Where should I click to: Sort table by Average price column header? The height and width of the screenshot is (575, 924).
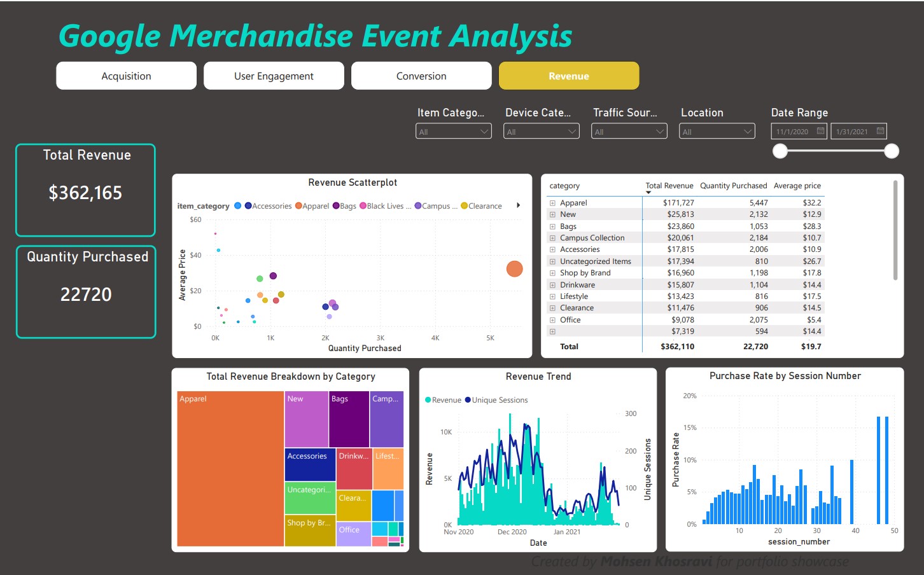pos(797,186)
